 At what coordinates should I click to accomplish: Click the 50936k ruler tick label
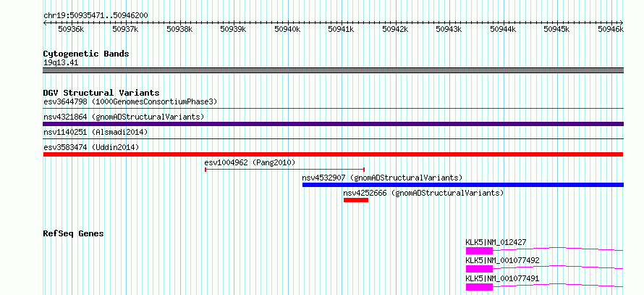pos(72,29)
